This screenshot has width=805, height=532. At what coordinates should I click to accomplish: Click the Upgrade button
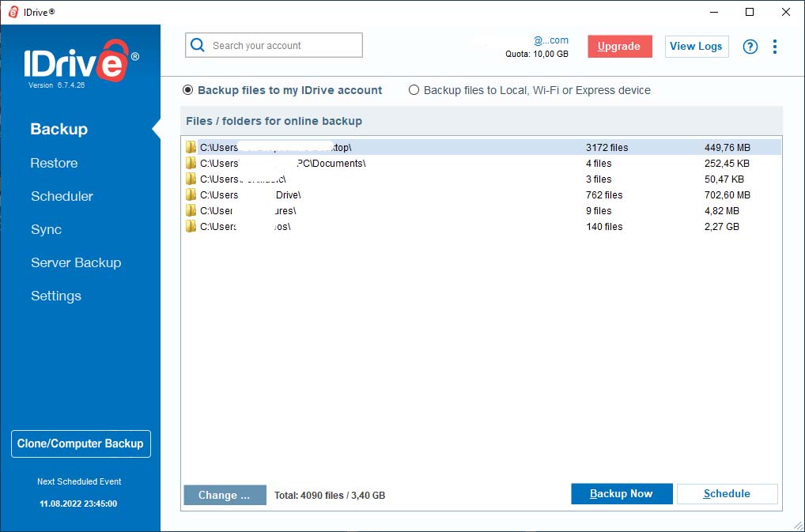(x=620, y=47)
